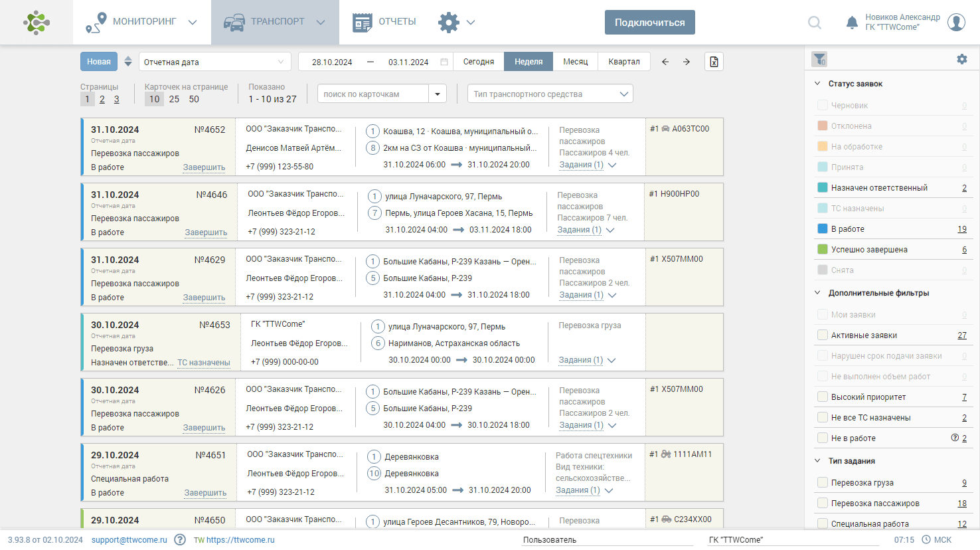Click the Monitoring map pin icon
This screenshot has width=980, height=550.
pyautogui.click(x=96, y=23)
